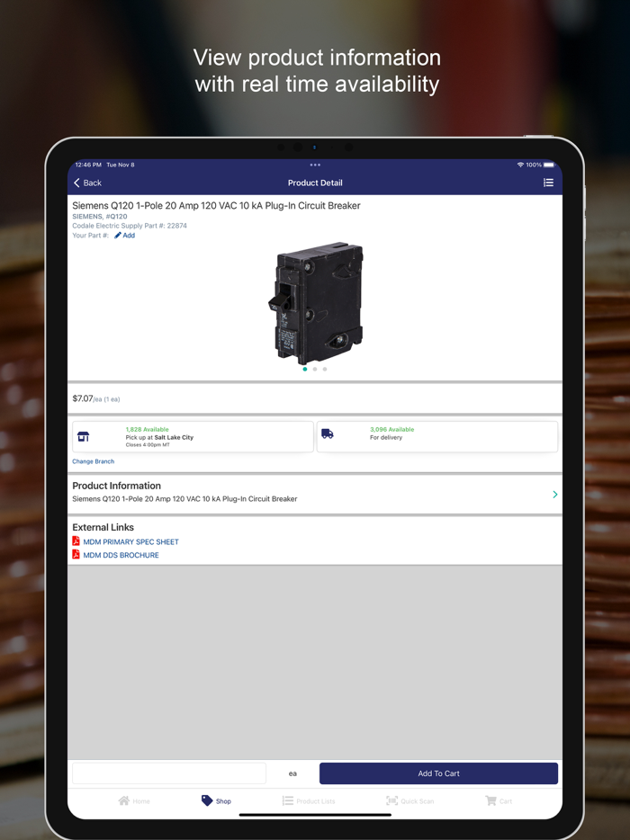630x840 pixels.
Task: Select the first image carousel dot
Action: coord(305,369)
